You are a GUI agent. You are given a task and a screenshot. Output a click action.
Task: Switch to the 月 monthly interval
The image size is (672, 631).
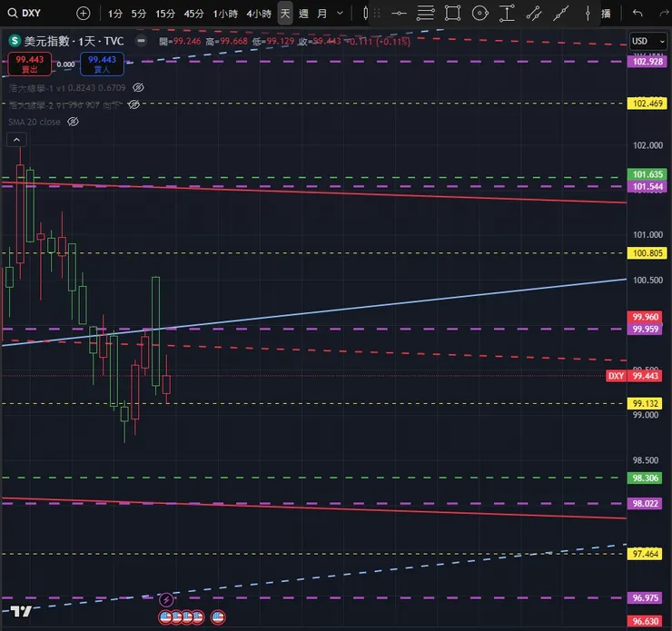321,14
